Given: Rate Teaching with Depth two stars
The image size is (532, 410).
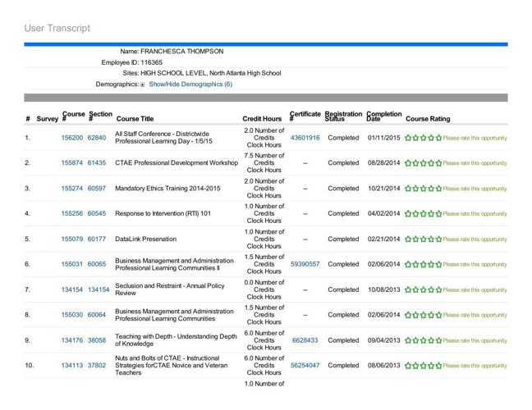Looking at the screenshot, I should [415, 340].
